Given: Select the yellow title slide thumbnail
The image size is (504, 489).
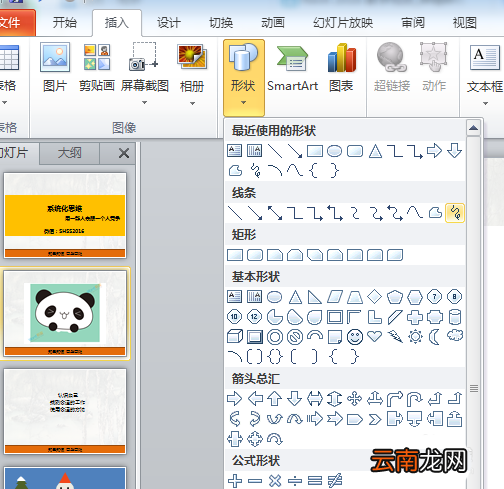Looking at the screenshot, I should 65,215.
